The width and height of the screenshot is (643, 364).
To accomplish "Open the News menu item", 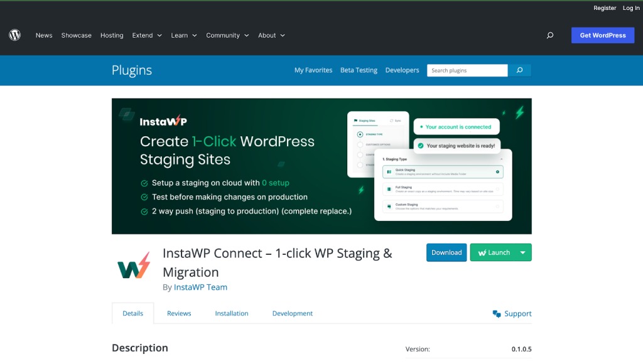I will [x=44, y=35].
